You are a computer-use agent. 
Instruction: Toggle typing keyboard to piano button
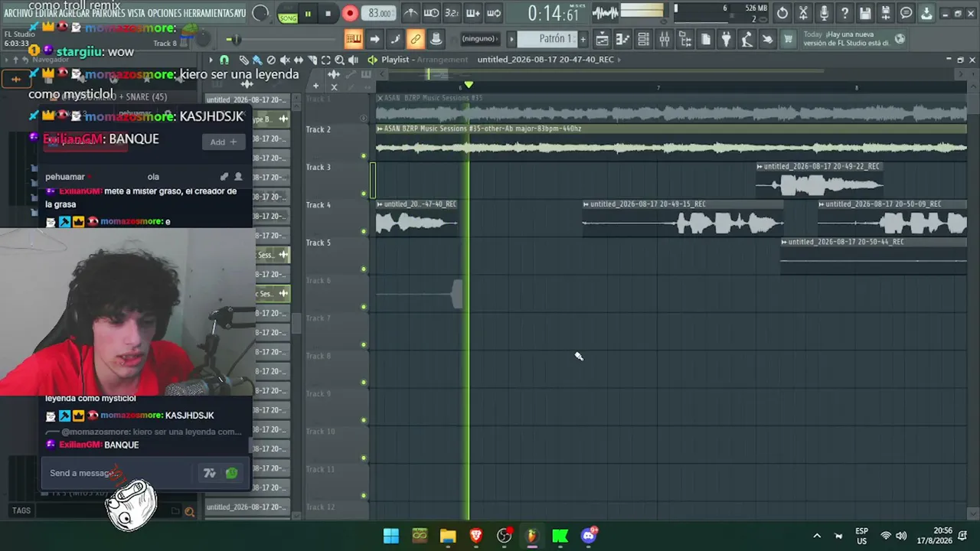point(354,39)
